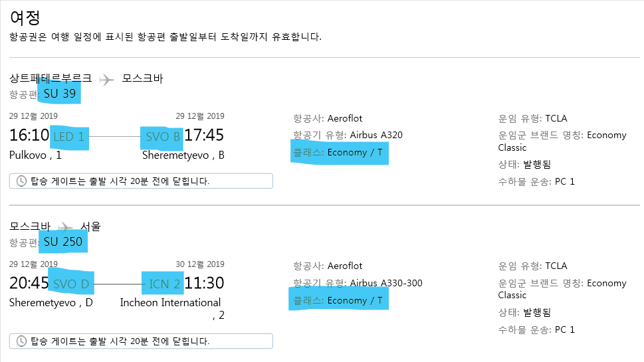Click the airplane icon after 상트페테르부르크
This screenshot has height=362, width=644.
click(106, 79)
